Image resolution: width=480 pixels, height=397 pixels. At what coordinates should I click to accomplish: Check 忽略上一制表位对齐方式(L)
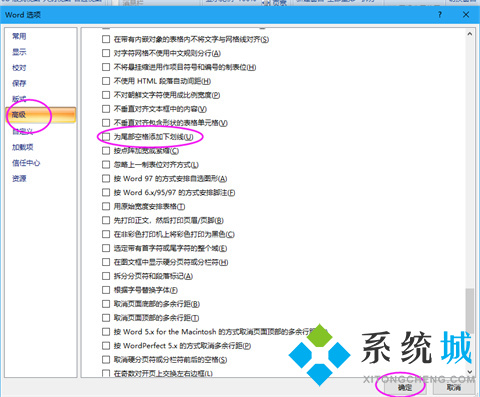(106, 165)
